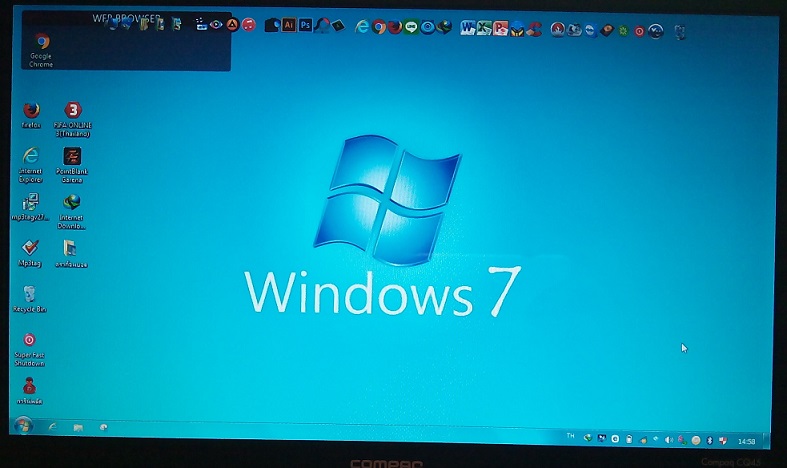Select the Super Fast Shutdown shortcut
787x468 pixels.
pos(29,349)
